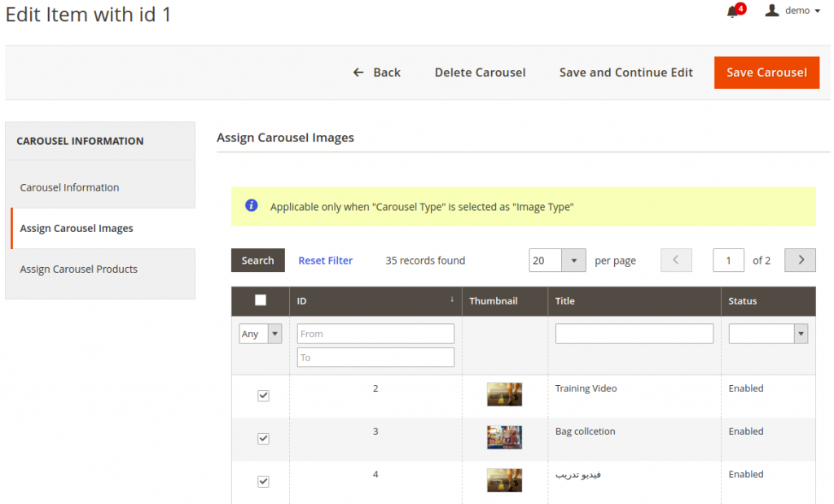Click the admin user avatar icon

[x=772, y=11]
